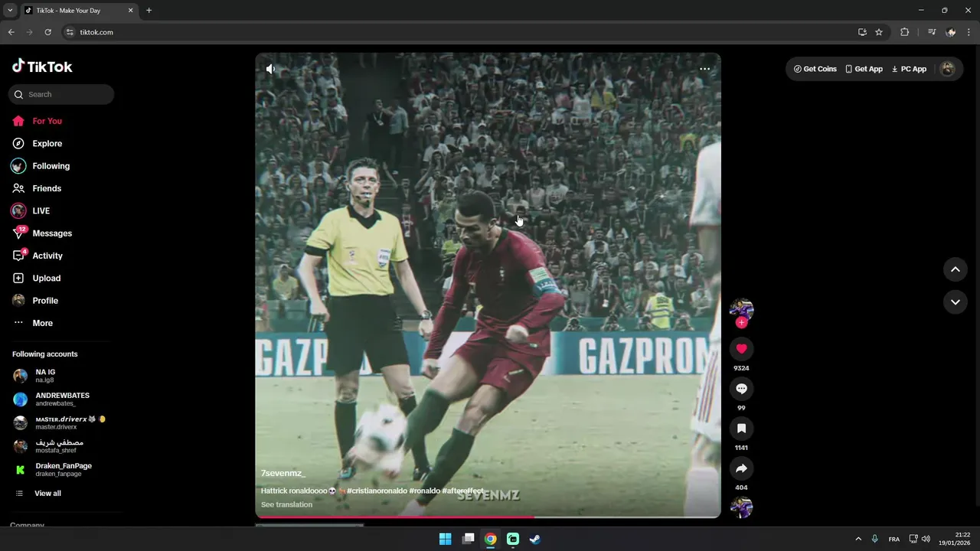Open the tab search dropdown arrow

[10, 11]
